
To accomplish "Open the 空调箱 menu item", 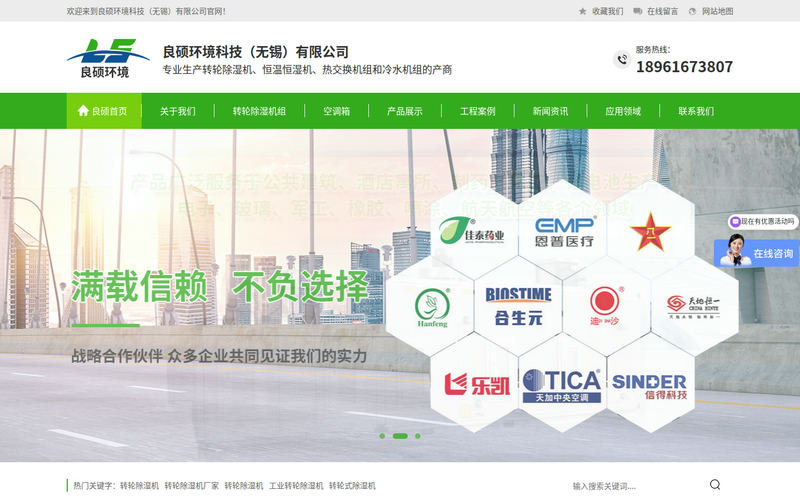I will click(x=336, y=111).
